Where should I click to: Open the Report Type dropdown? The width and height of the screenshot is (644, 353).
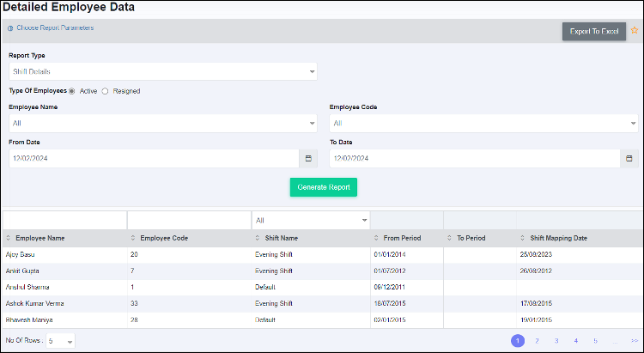(x=163, y=71)
